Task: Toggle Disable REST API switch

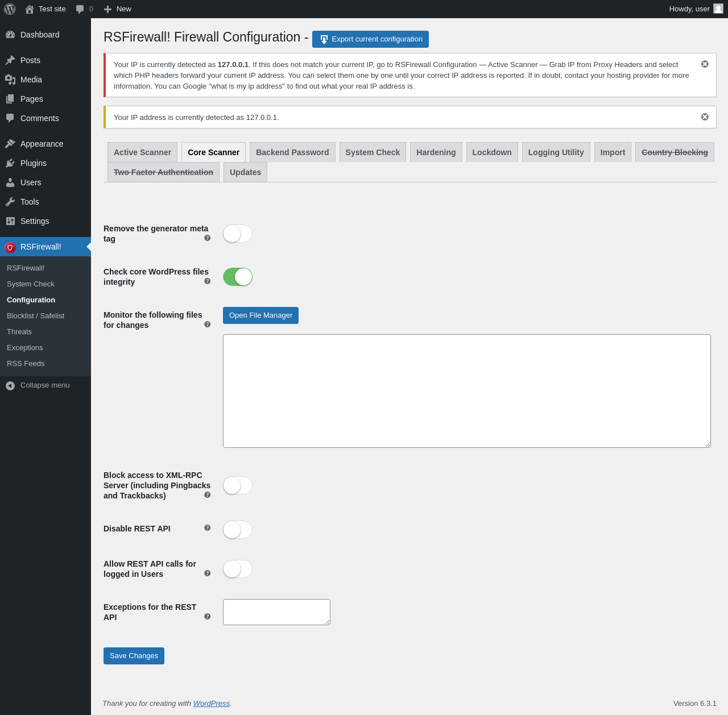Action: point(238,530)
